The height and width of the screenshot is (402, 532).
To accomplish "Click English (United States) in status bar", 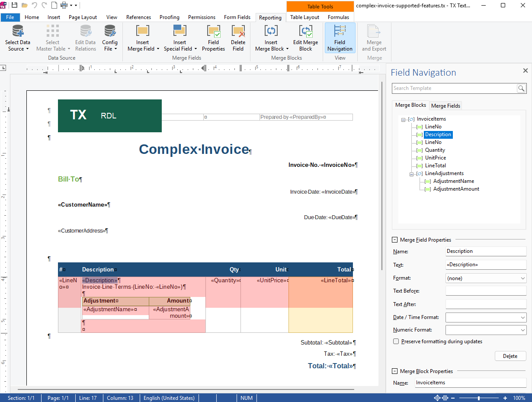I will tap(169, 398).
